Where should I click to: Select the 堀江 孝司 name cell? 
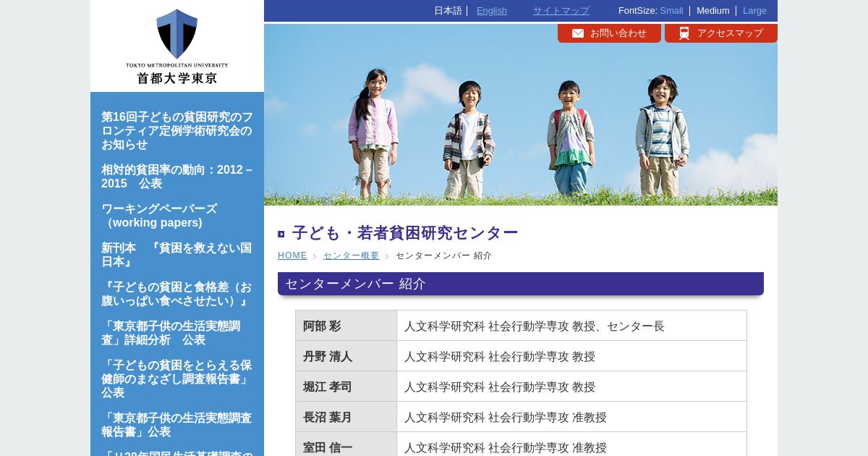(346, 387)
